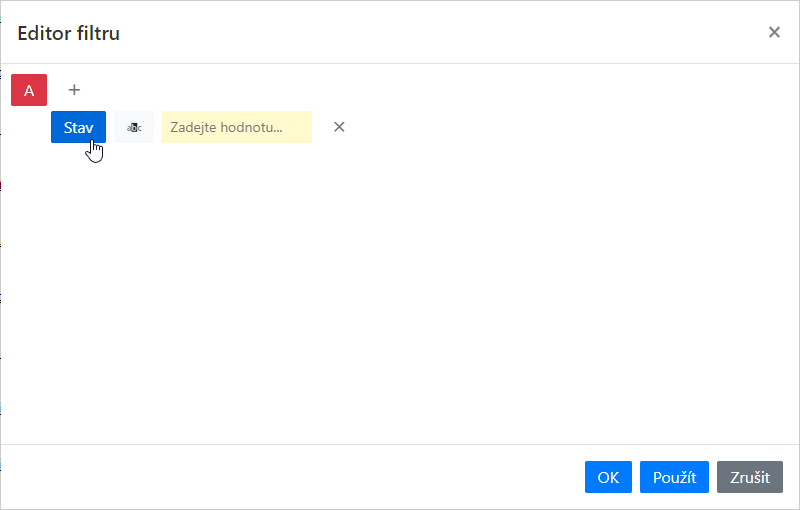Click the 'Editor filtru' dialog title

coord(69,33)
